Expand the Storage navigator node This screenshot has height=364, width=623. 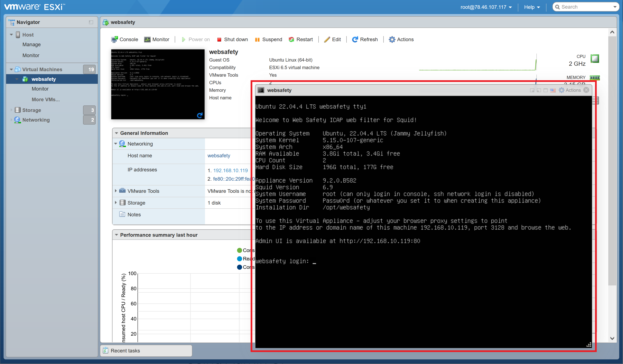point(11,110)
